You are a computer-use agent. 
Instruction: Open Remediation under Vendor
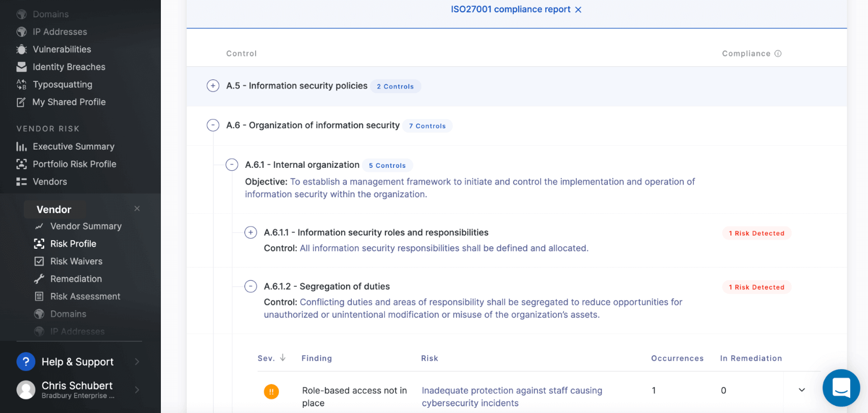tap(76, 279)
